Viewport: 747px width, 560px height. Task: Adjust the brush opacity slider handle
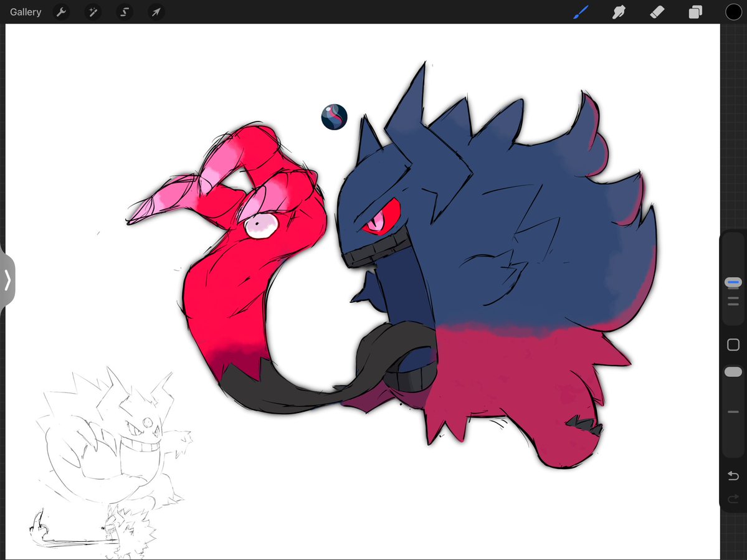coord(733,372)
